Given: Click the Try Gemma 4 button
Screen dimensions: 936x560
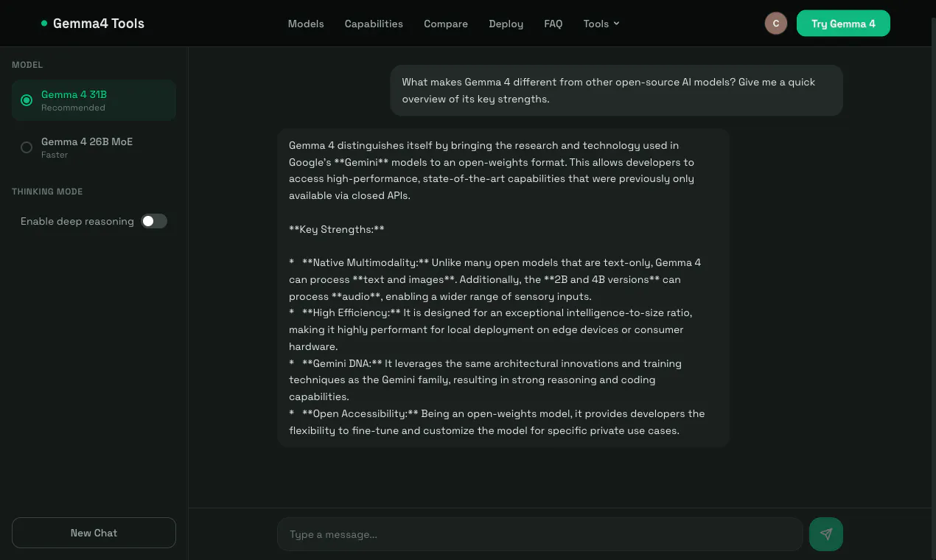Looking at the screenshot, I should (x=843, y=24).
